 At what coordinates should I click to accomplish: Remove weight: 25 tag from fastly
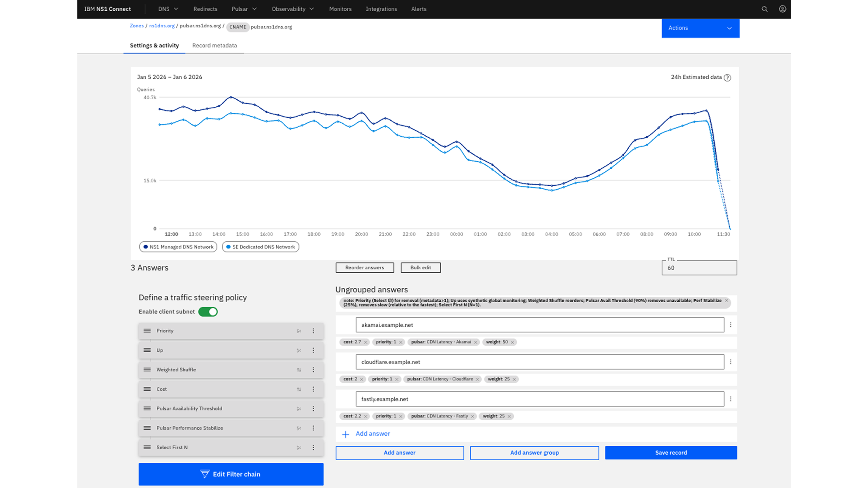click(509, 416)
